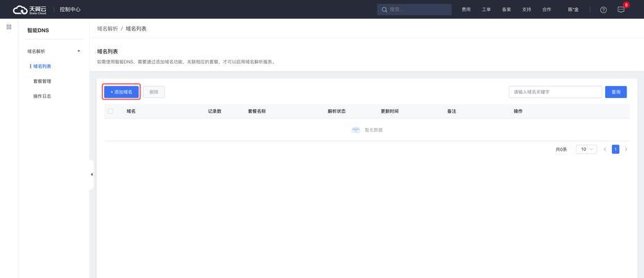Click the blue 查询 button

point(616,92)
